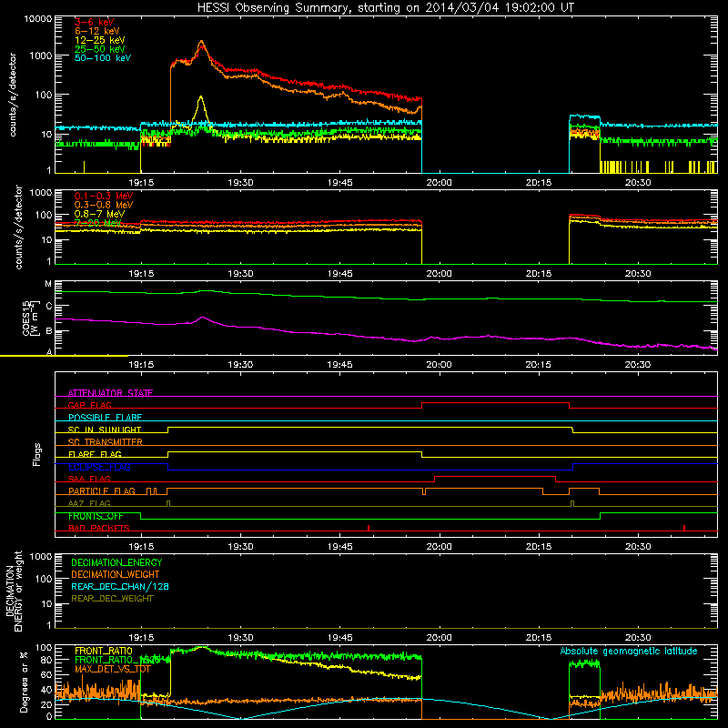Click the HESSI Observing Summary title
The height and width of the screenshot is (728, 728).
point(385,8)
